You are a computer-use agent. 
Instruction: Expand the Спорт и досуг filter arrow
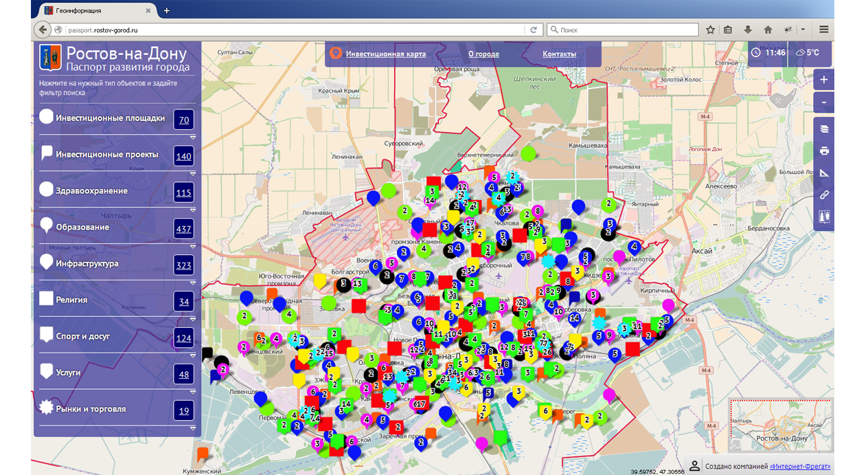(x=193, y=355)
